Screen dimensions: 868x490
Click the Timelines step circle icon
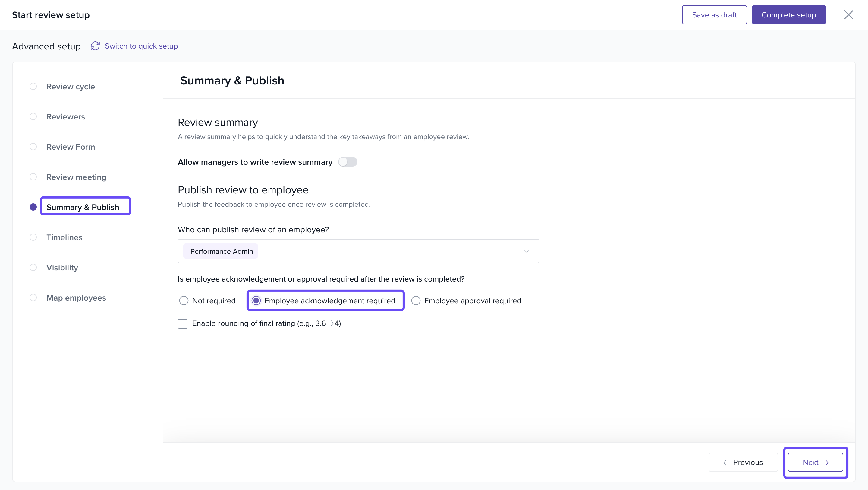point(33,237)
